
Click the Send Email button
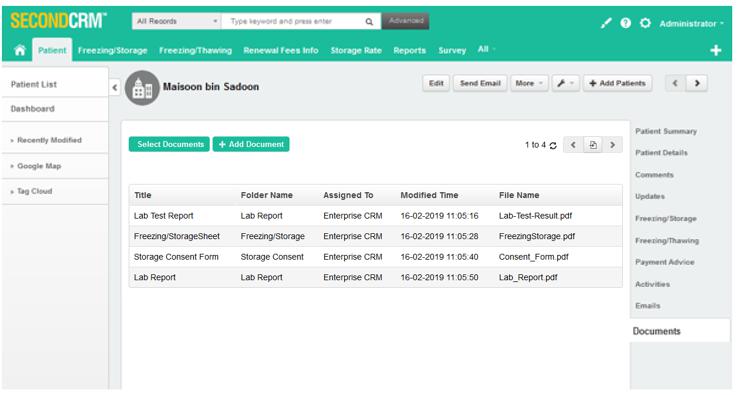[x=480, y=83]
